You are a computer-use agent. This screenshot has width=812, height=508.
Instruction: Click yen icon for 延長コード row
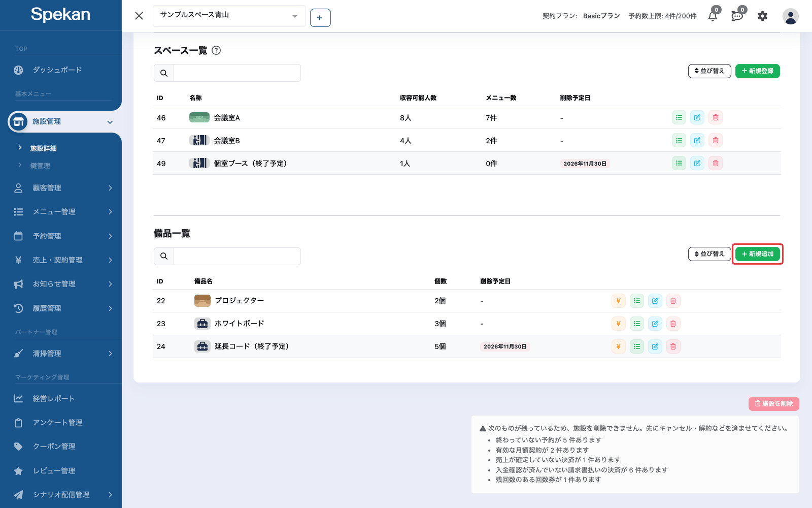[619, 346]
